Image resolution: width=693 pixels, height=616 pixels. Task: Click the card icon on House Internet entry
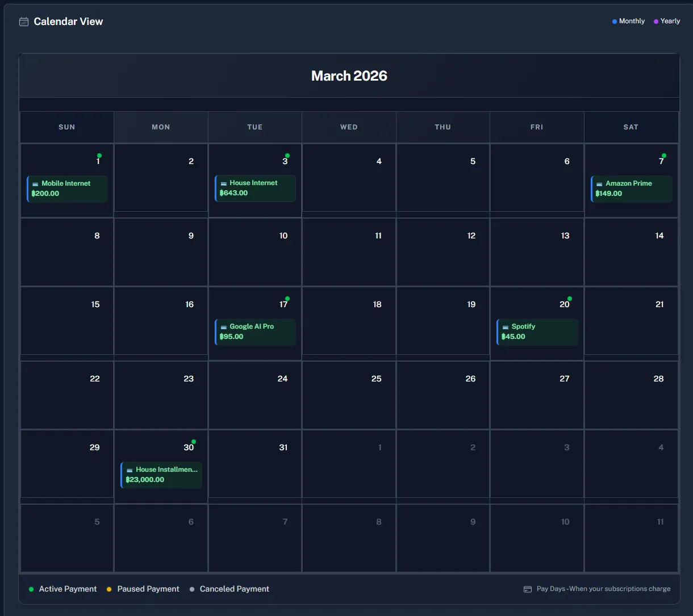click(223, 183)
